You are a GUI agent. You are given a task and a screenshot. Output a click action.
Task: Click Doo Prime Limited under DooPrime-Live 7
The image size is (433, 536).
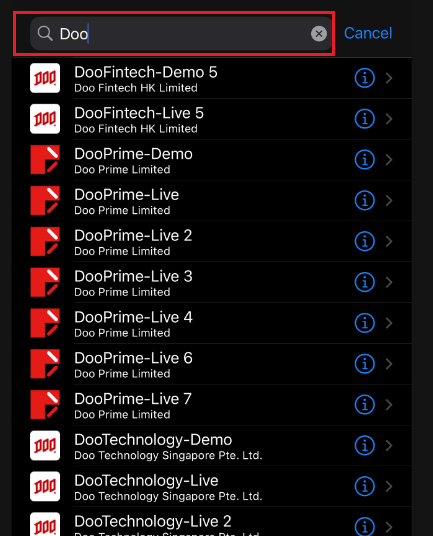pos(122,414)
